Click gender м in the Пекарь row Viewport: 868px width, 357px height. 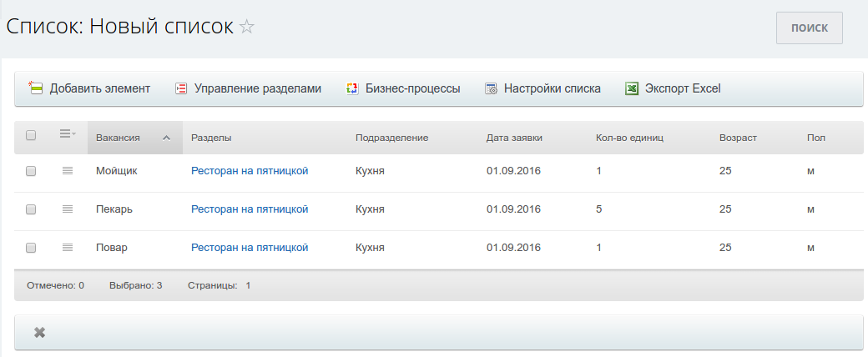(x=810, y=209)
